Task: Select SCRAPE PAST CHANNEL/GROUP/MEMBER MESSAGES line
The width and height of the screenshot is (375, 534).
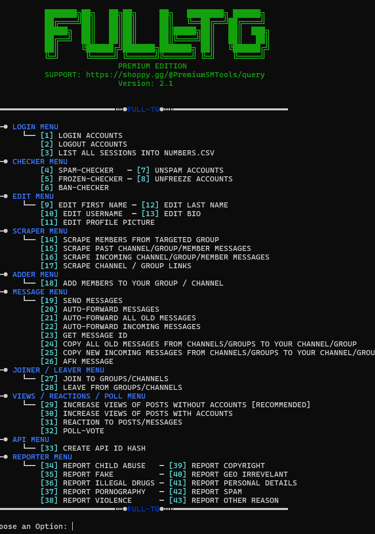Action: pyautogui.click(x=146, y=248)
